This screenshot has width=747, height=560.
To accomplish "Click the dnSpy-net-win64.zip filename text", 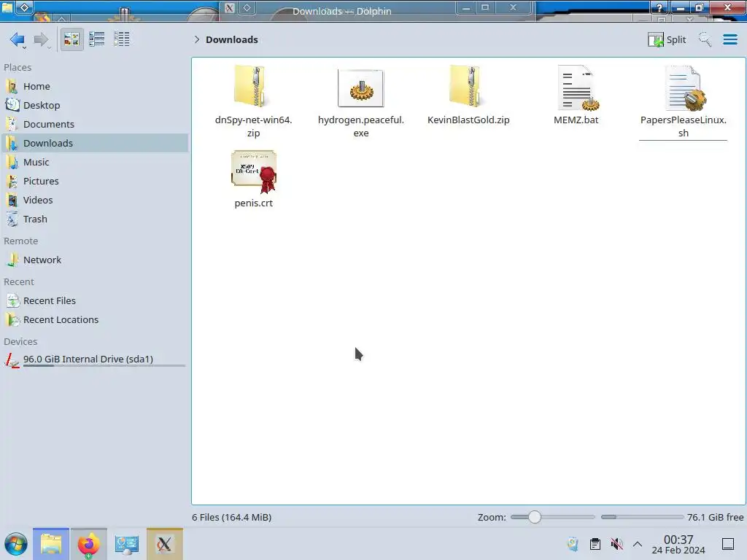I will click(x=253, y=127).
